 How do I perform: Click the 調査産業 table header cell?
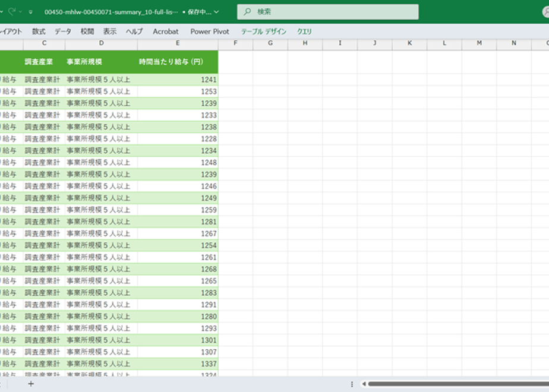[x=44, y=62]
